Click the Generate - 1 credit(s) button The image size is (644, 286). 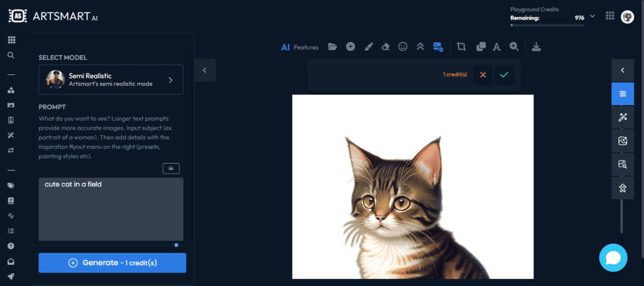point(112,263)
